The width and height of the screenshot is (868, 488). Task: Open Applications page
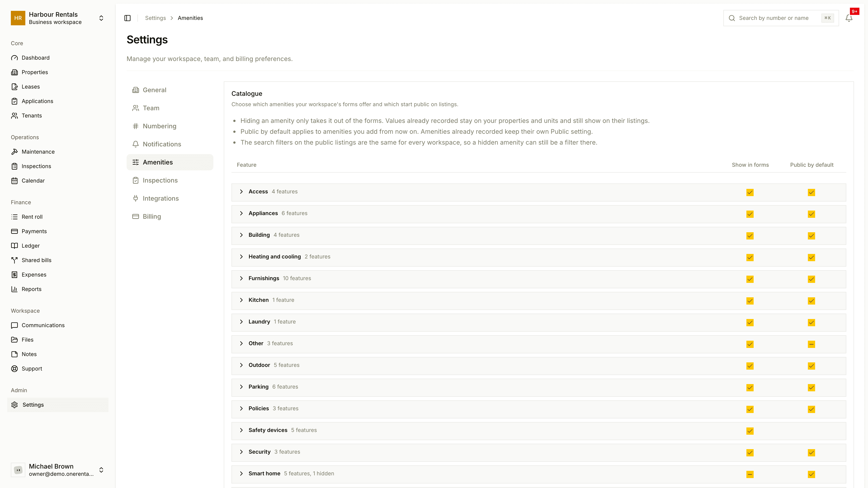coord(58,101)
